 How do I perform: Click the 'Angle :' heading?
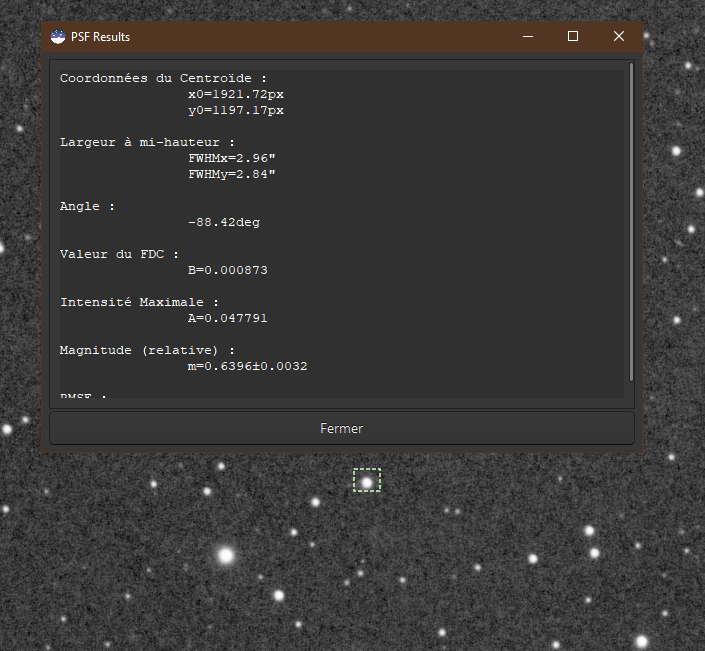(87, 206)
